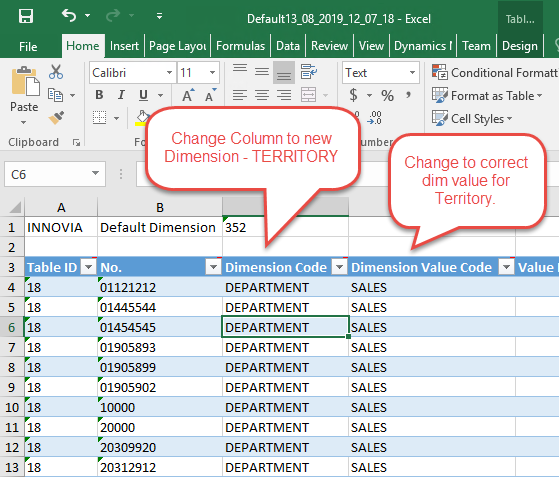Toggle Underline formatting
559x477 pixels.
(143, 95)
